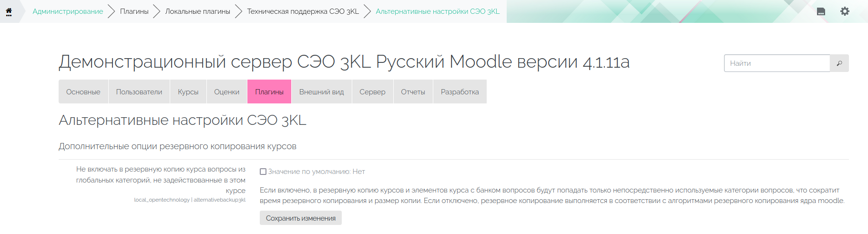Go to the Оценки tab

click(x=227, y=92)
